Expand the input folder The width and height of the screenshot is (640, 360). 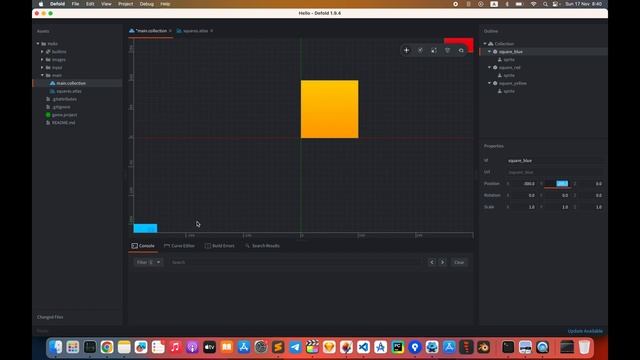[42, 67]
